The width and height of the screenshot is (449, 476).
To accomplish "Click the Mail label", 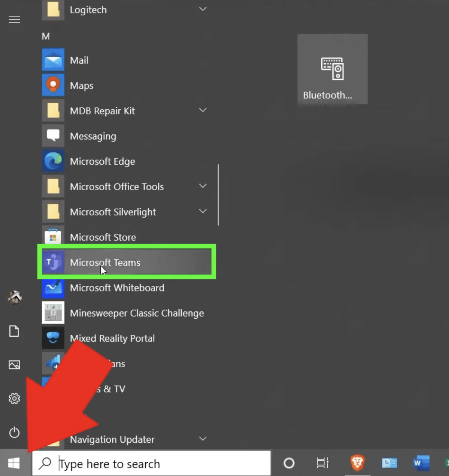I will [79, 60].
